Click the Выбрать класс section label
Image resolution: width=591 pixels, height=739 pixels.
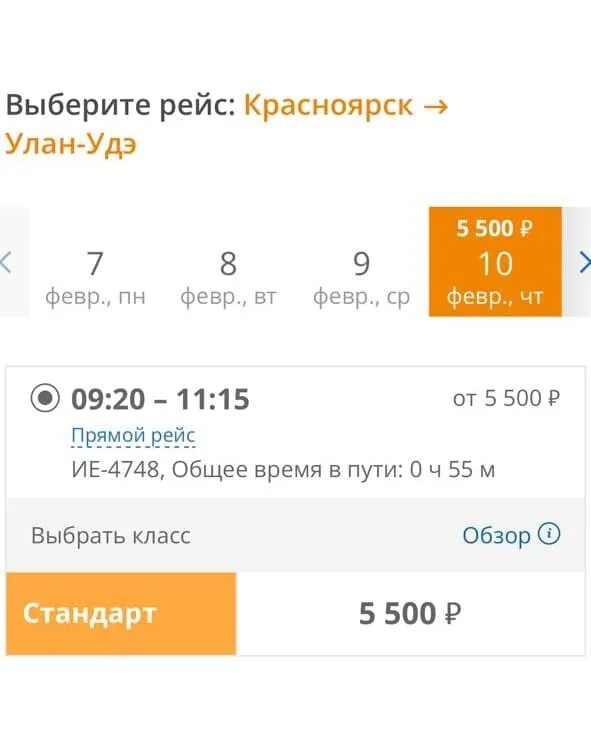[x=111, y=536]
